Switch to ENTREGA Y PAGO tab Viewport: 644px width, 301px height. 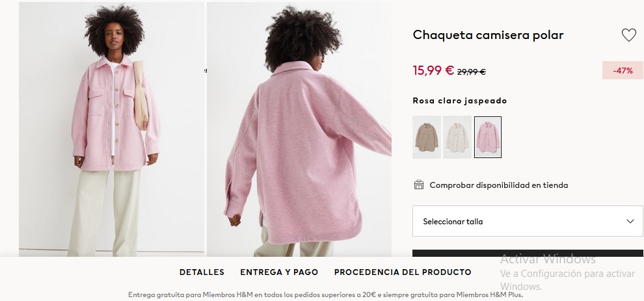click(x=279, y=272)
